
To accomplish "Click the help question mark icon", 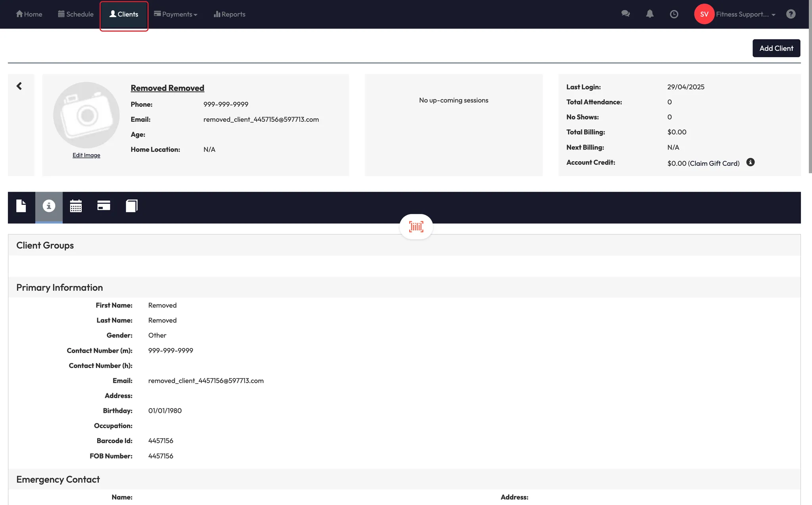I will click(791, 14).
